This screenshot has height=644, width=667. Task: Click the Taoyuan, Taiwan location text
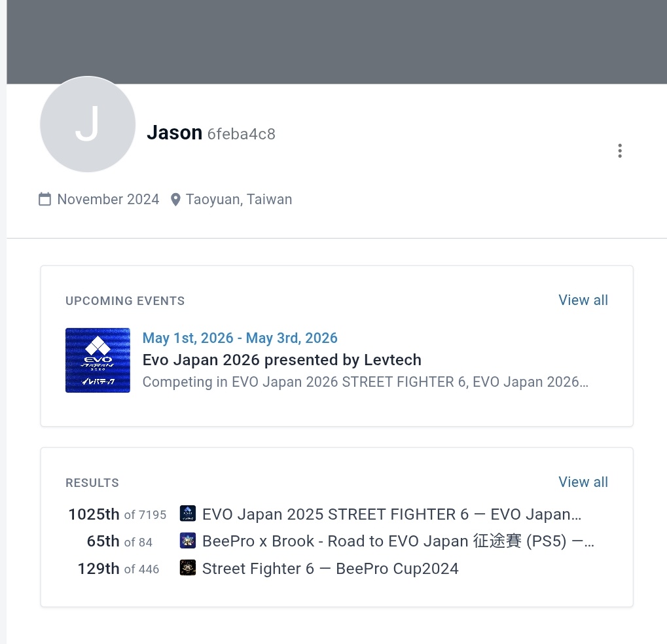239,199
